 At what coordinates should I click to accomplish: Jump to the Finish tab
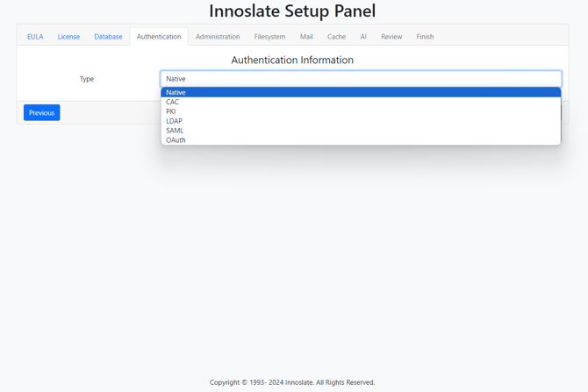click(x=425, y=37)
